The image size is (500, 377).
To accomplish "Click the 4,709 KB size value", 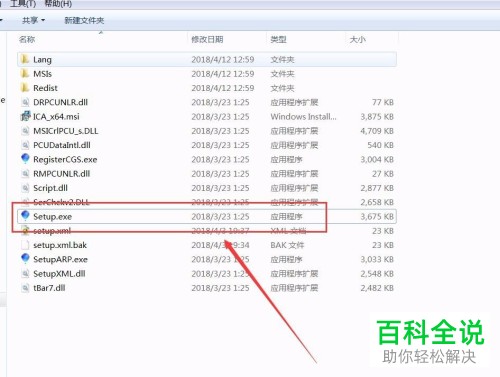I will (x=377, y=131).
